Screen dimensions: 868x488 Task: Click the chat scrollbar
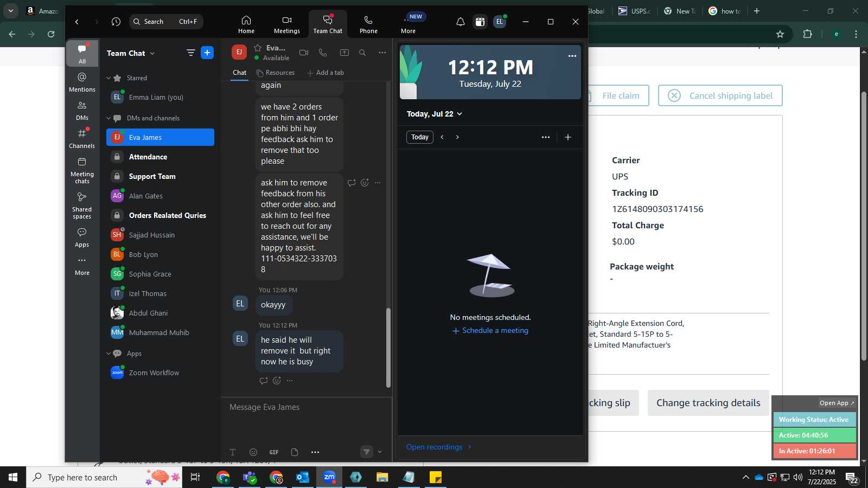coord(388,348)
